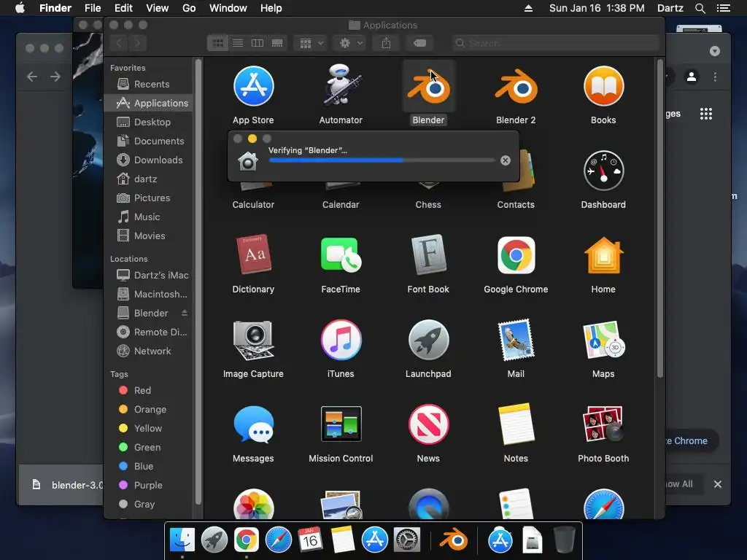Open the Go menu
The width and height of the screenshot is (747, 560).
coord(189,8)
